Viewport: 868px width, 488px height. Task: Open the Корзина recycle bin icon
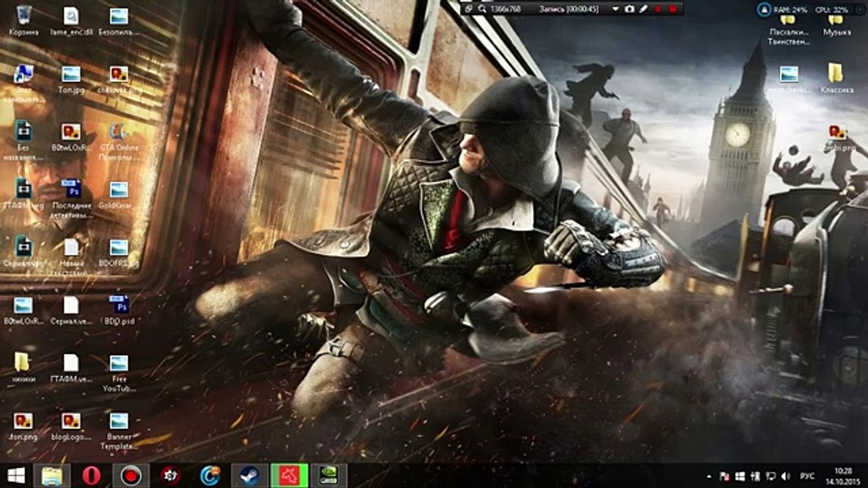[x=24, y=20]
